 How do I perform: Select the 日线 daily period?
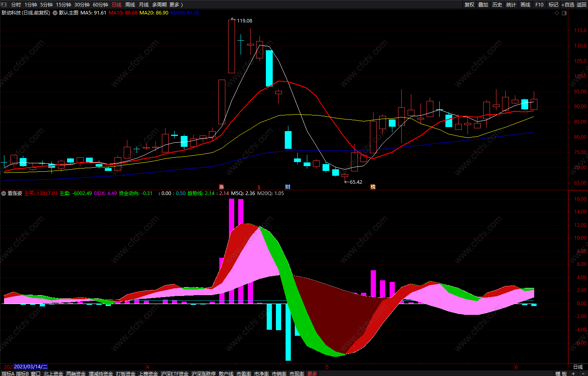pyautogui.click(x=116, y=5)
